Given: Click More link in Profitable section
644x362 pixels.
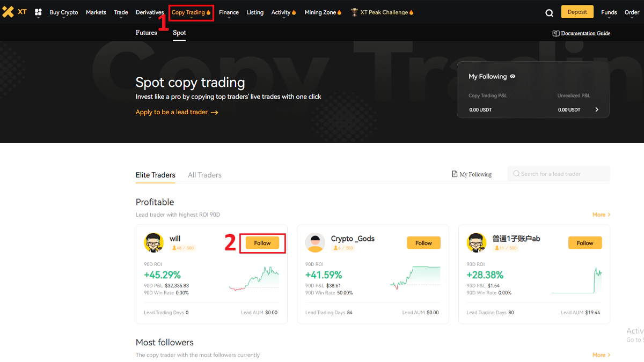Looking at the screenshot, I should 601,215.
